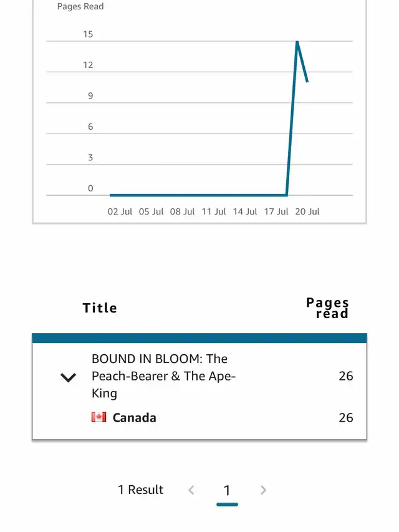The image size is (399, 532).
Task: Select page number 1 in pagination
Action: click(x=227, y=490)
